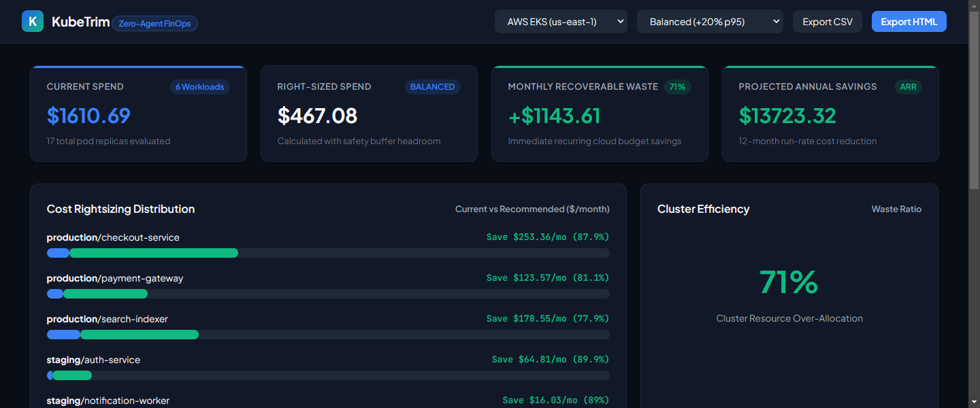Click the Cluster Efficiency heading

click(x=703, y=209)
